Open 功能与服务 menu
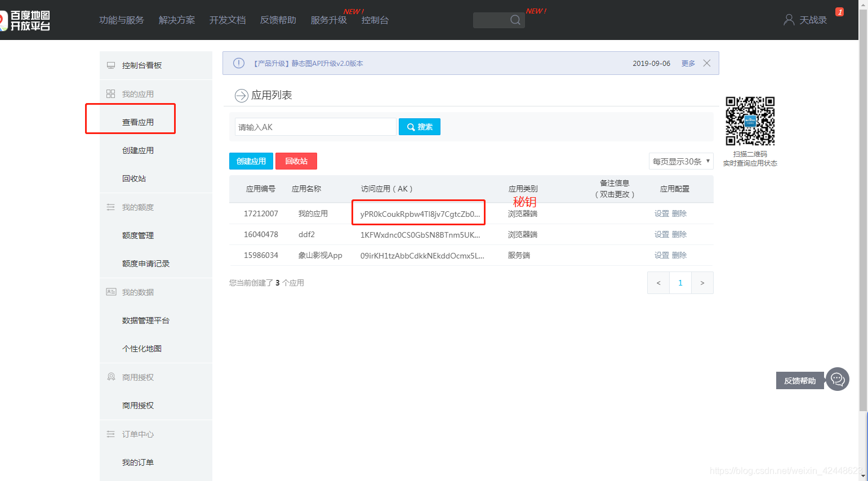The image size is (868, 481). click(x=122, y=20)
